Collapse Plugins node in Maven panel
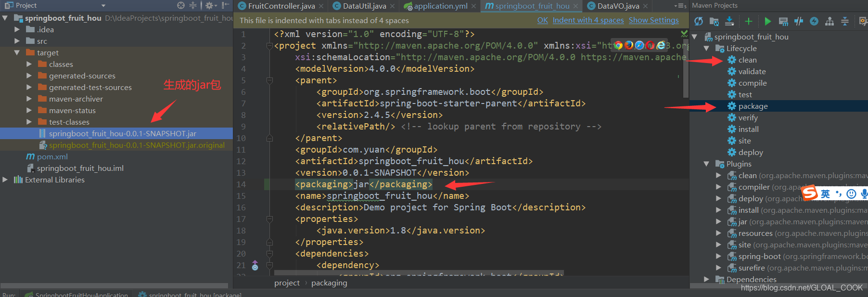This screenshot has width=868, height=297. pos(706,164)
